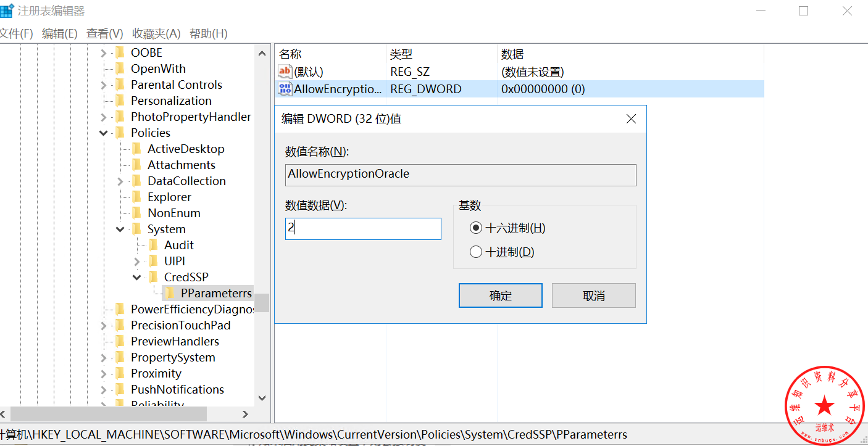Click the 确定 button to confirm
868x446 pixels.
pyautogui.click(x=500, y=295)
